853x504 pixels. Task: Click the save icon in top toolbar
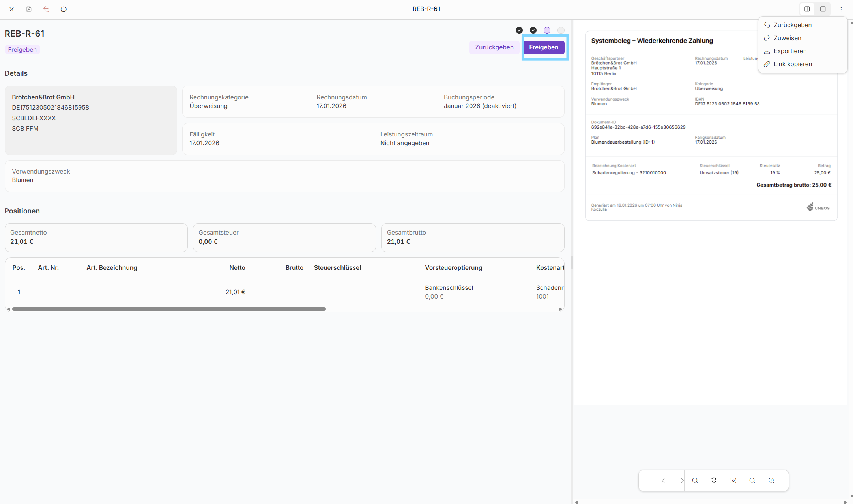pos(29,9)
